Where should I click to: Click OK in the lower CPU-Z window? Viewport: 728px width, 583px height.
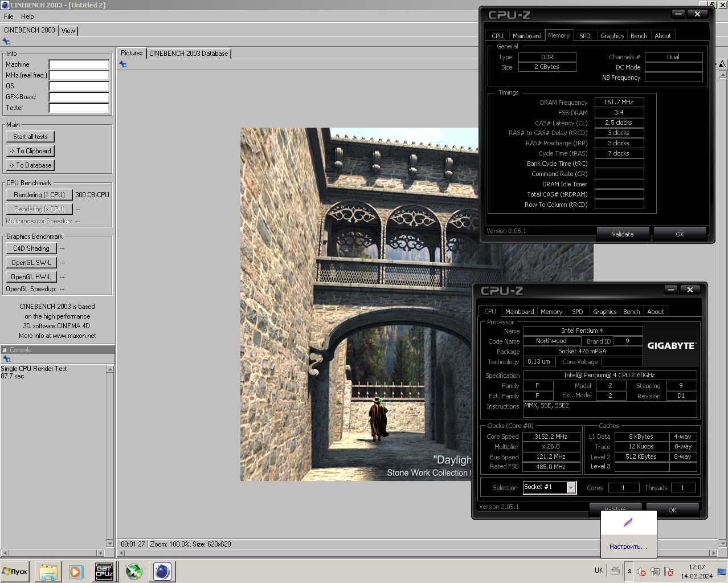[x=672, y=510]
